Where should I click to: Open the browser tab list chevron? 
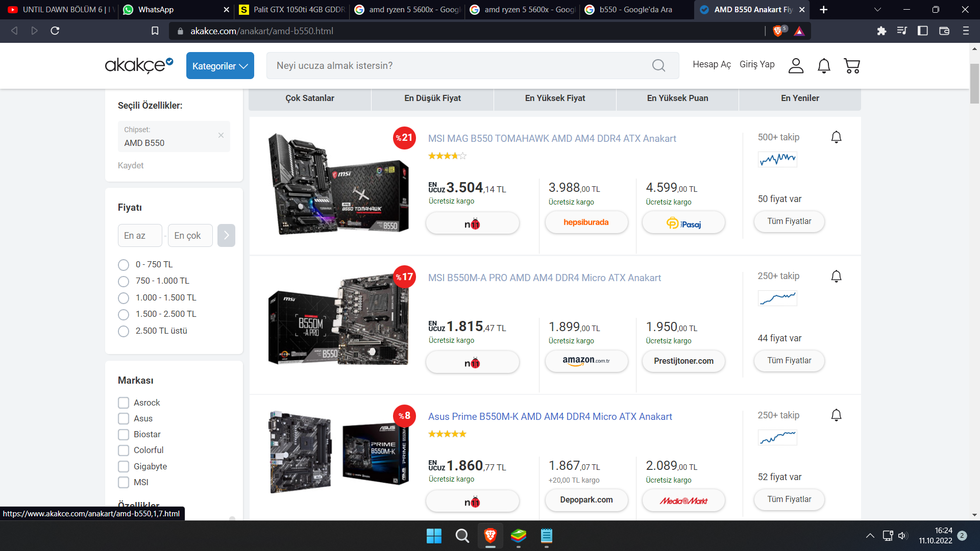point(877,10)
